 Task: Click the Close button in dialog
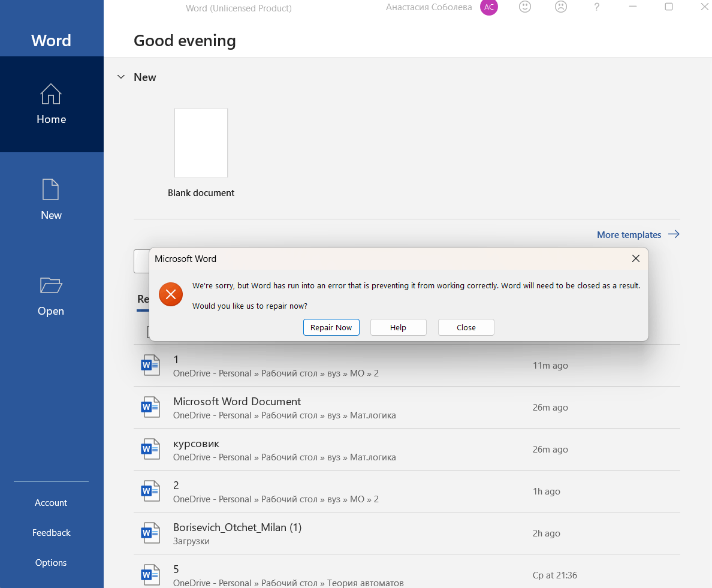[x=466, y=327]
